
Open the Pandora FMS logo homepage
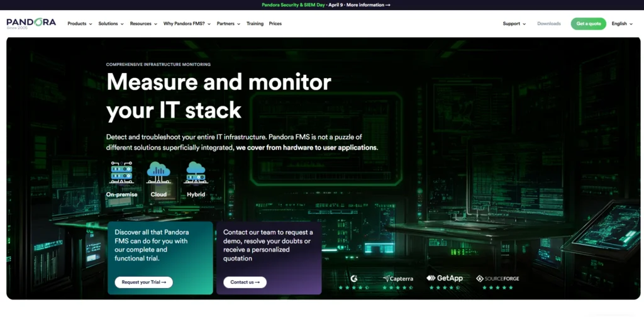[x=31, y=23]
